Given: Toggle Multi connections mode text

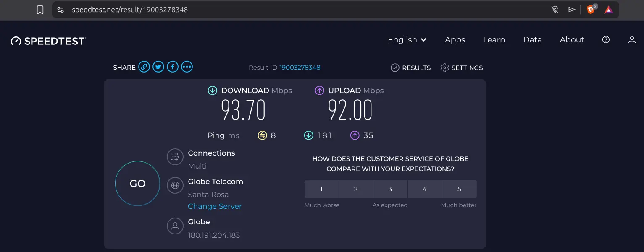Looking at the screenshot, I should pos(197,166).
